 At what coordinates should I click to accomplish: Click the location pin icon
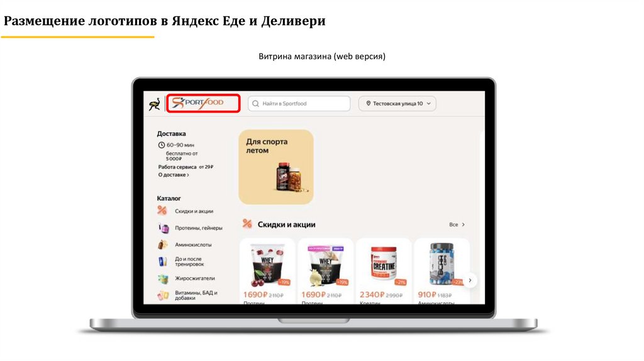pos(369,104)
